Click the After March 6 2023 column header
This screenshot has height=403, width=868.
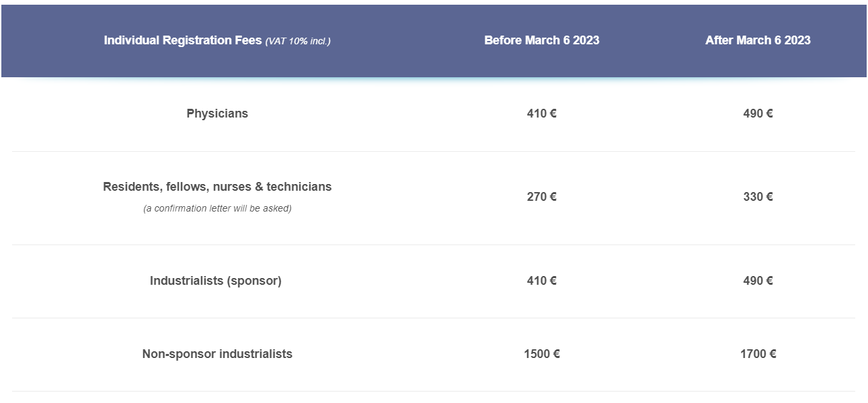coord(758,40)
